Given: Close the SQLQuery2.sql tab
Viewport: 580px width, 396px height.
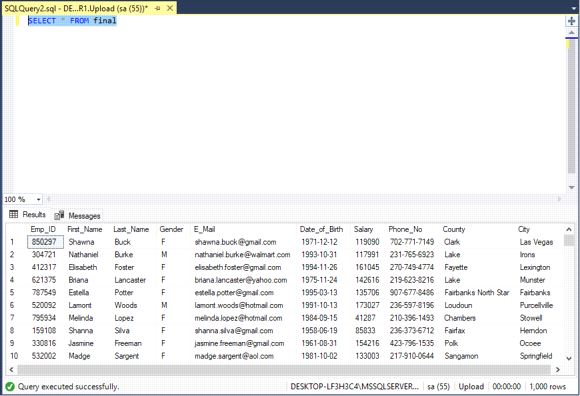Looking at the screenshot, I should coord(170,8).
